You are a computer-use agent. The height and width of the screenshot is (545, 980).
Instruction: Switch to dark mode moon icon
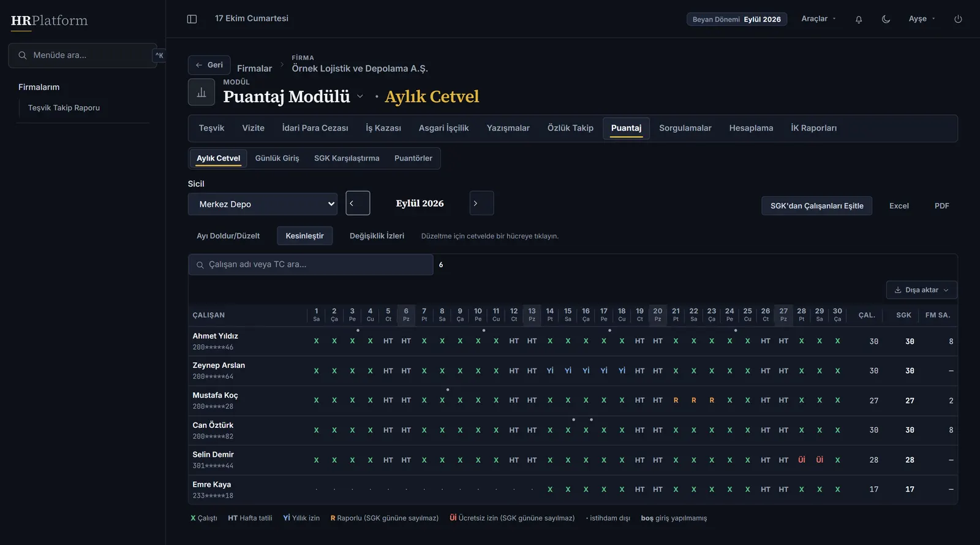pos(886,19)
